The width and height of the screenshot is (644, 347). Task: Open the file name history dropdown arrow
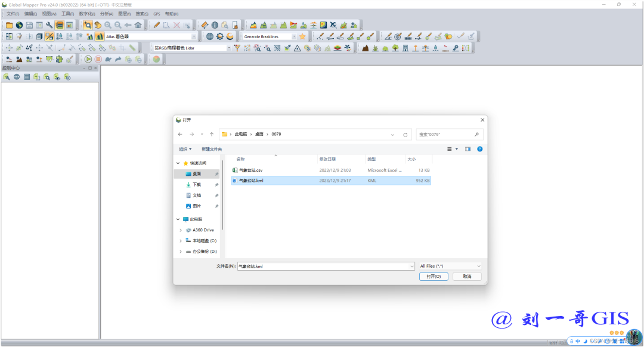point(411,266)
